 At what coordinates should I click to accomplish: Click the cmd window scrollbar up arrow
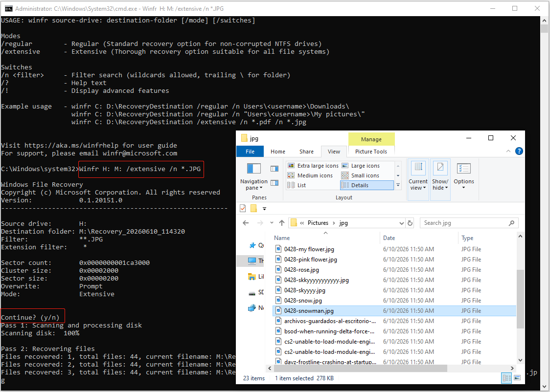tap(544, 21)
